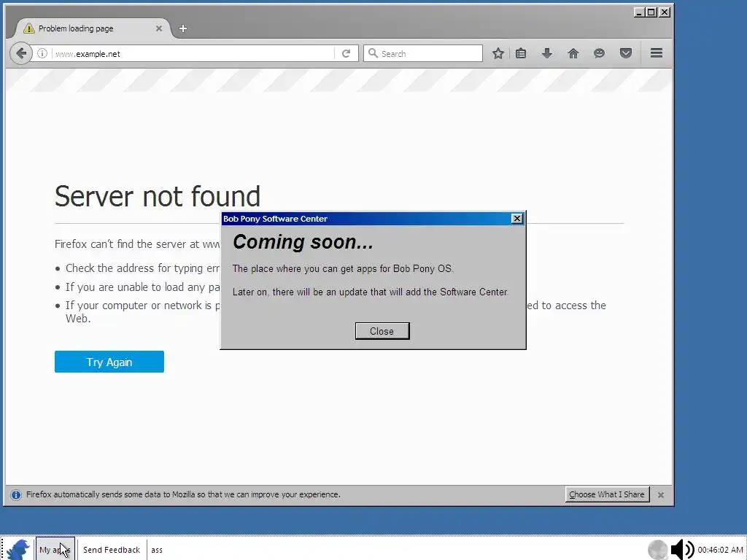Click Send Feedback in the taskbar
747x560 pixels.
(x=112, y=550)
